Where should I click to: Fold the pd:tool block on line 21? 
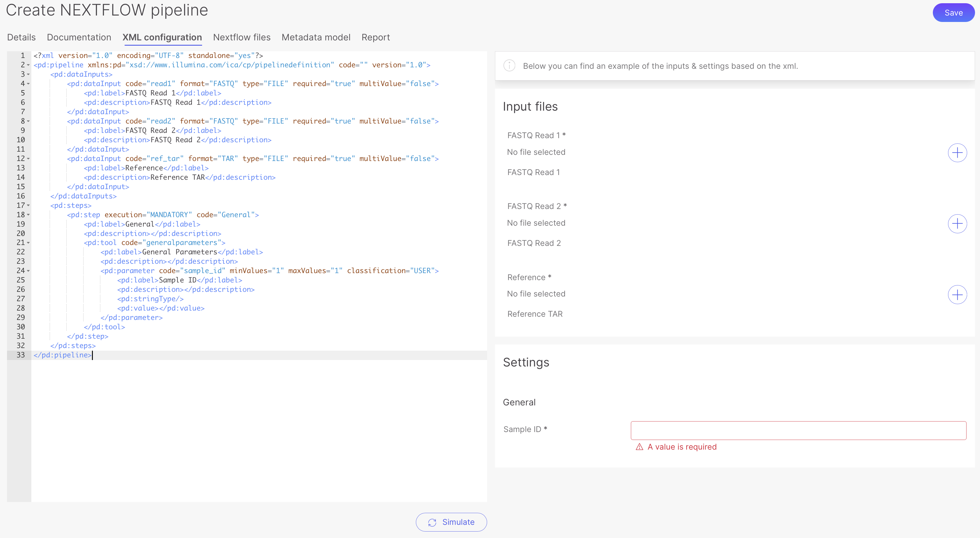[x=28, y=243]
